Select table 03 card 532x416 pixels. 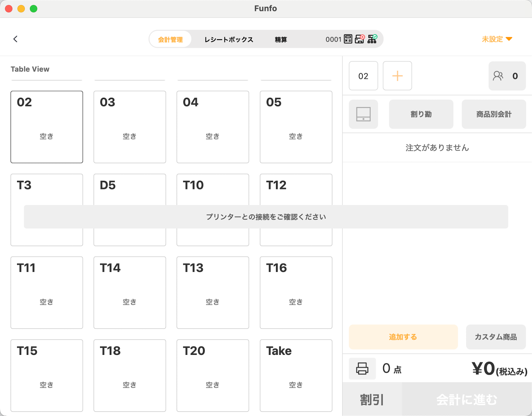click(130, 127)
